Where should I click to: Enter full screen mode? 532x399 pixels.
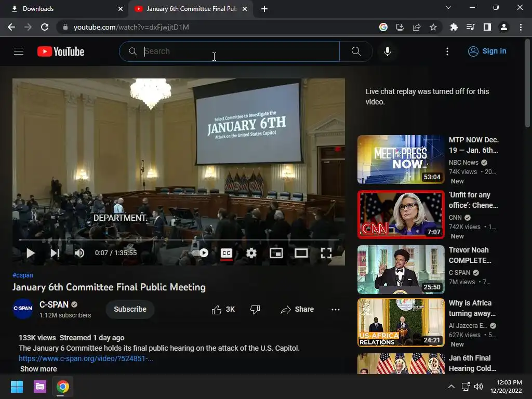326,253
